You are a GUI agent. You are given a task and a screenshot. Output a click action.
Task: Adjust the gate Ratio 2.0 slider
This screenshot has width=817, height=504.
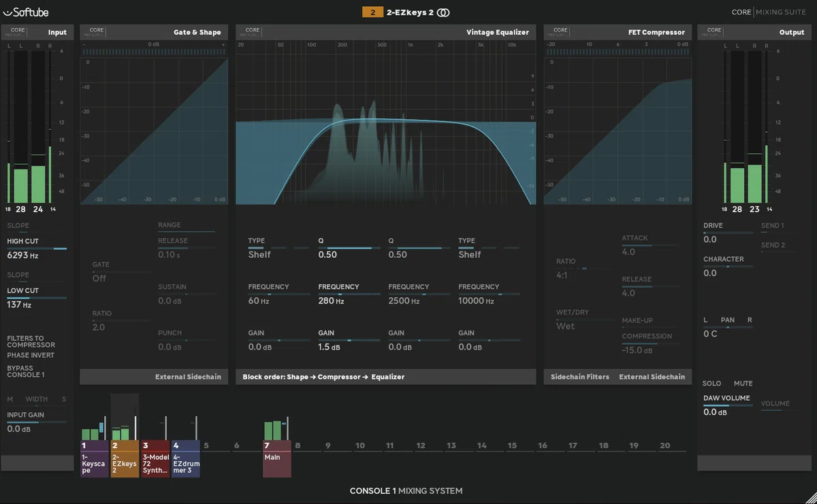coord(121,320)
